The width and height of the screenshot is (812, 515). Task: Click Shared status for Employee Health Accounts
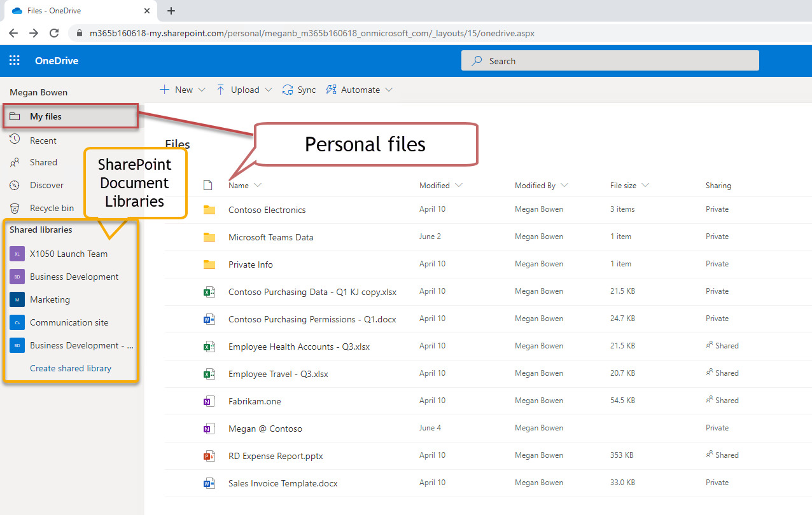[x=722, y=346]
